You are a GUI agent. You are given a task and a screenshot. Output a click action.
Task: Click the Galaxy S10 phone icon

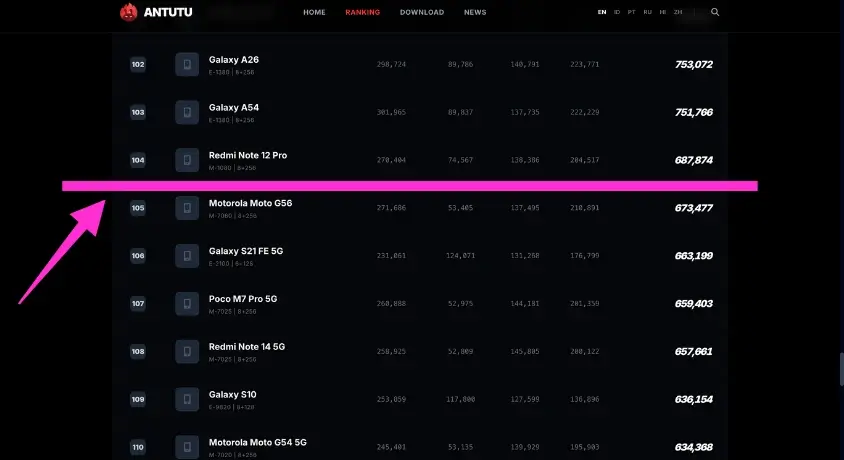tap(187, 400)
